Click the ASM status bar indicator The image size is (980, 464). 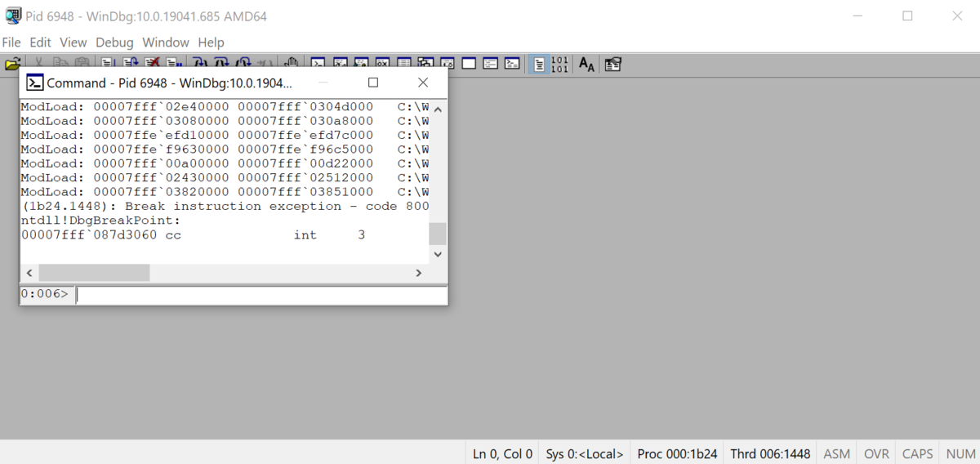(837, 453)
